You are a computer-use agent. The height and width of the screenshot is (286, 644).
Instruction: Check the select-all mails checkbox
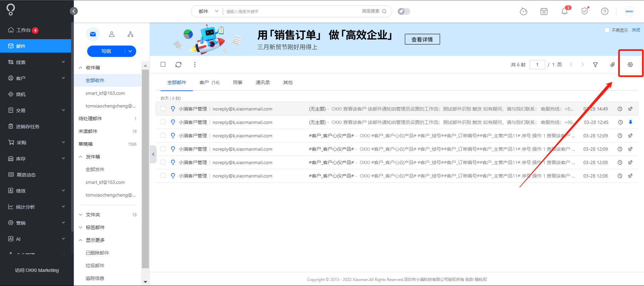163,64
